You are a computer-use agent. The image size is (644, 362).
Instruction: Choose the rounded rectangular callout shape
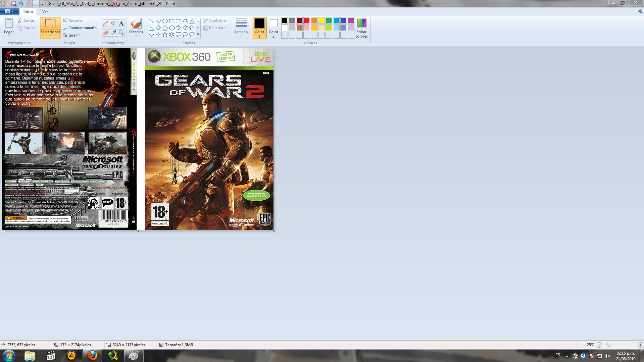178,34
